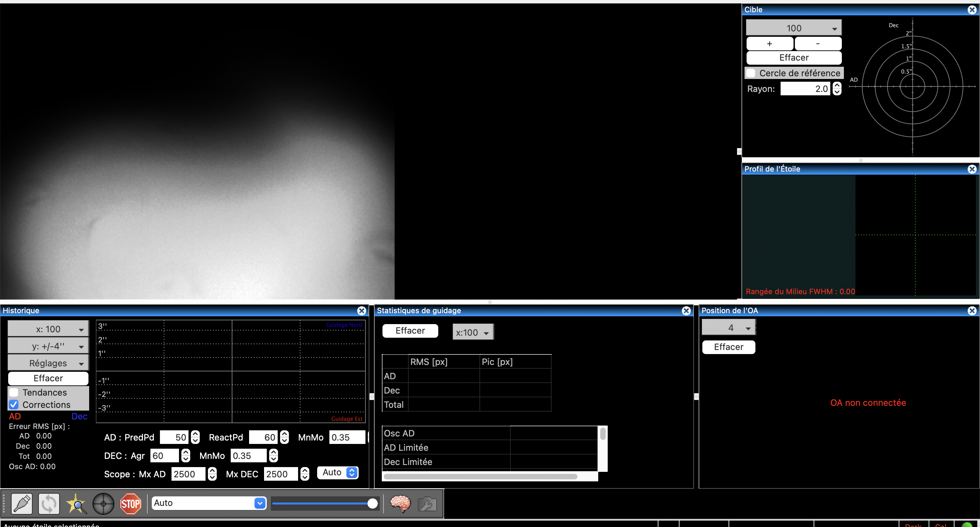Image resolution: width=980 pixels, height=527 pixels.
Task: Open the x:100 dropdown in Statistiques
Action: coord(473,333)
